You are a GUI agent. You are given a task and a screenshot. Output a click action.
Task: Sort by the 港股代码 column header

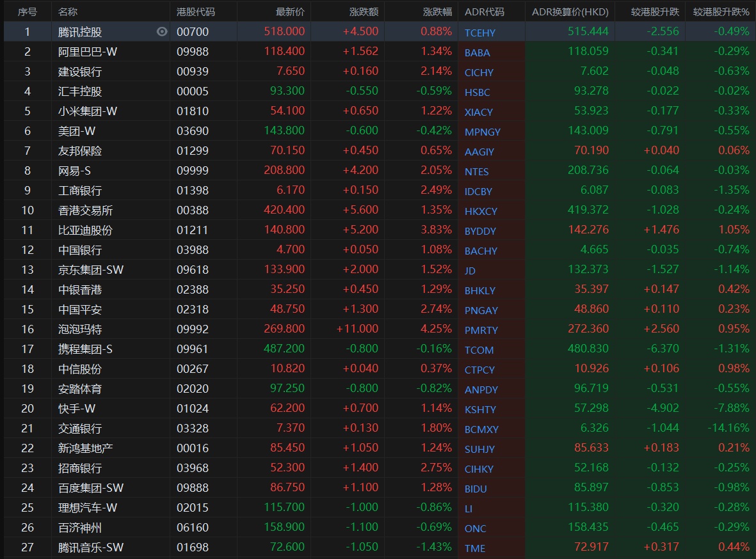click(x=196, y=12)
